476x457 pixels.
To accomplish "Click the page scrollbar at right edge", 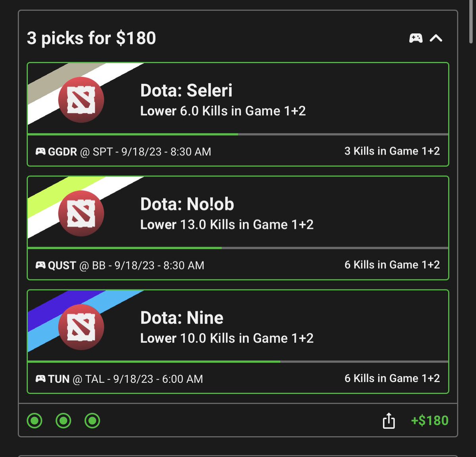I will (x=471, y=21).
